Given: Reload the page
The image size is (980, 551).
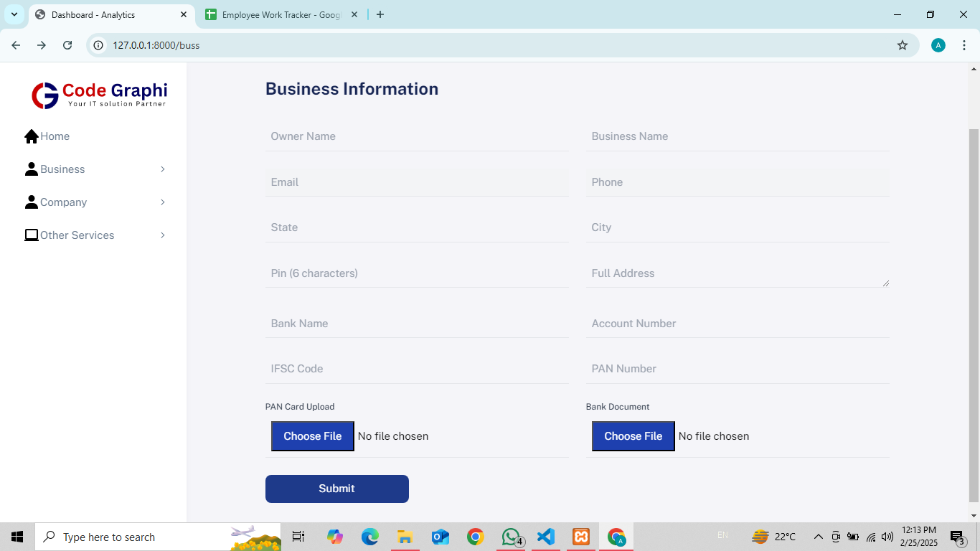Looking at the screenshot, I should [x=67, y=45].
